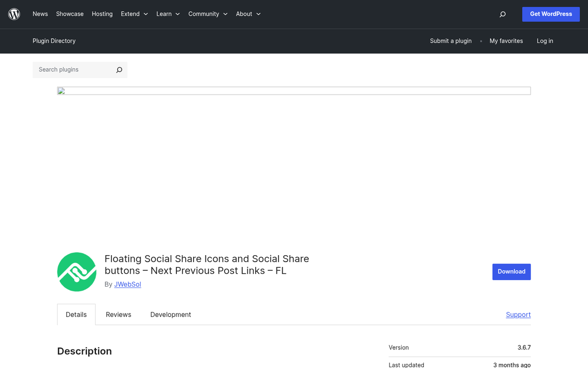Click Submit a plugin
This screenshot has width=588, height=368.
coord(450,41)
